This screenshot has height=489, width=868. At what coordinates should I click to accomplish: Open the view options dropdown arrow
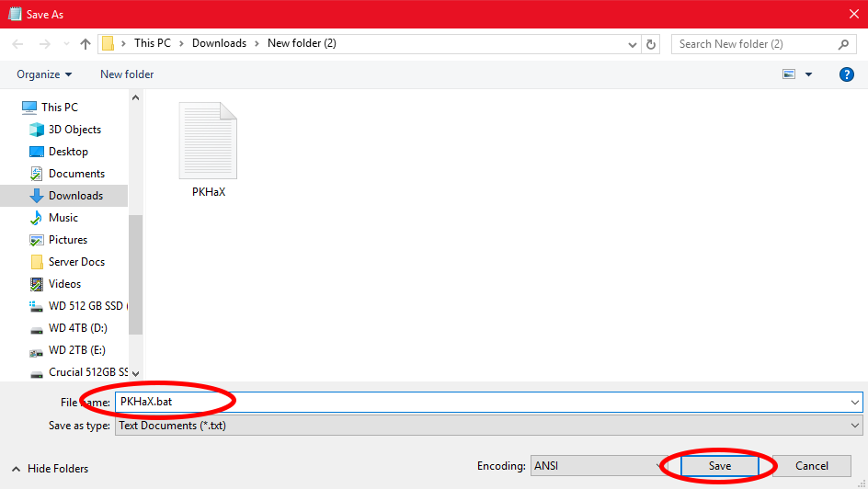click(x=809, y=74)
